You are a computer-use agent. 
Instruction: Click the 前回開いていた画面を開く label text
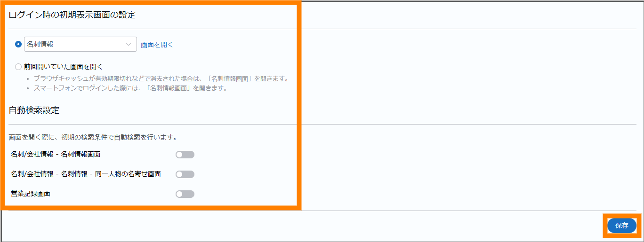63,67
